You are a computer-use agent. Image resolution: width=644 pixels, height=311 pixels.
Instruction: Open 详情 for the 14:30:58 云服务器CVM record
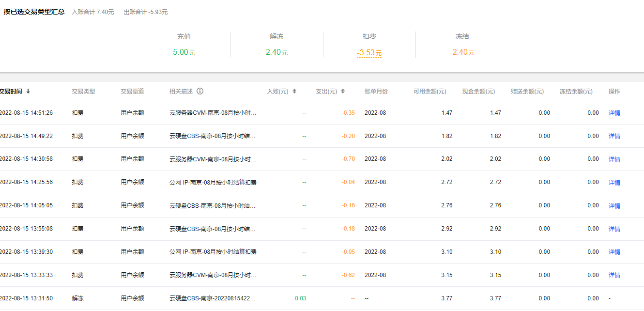coord(614,159)
